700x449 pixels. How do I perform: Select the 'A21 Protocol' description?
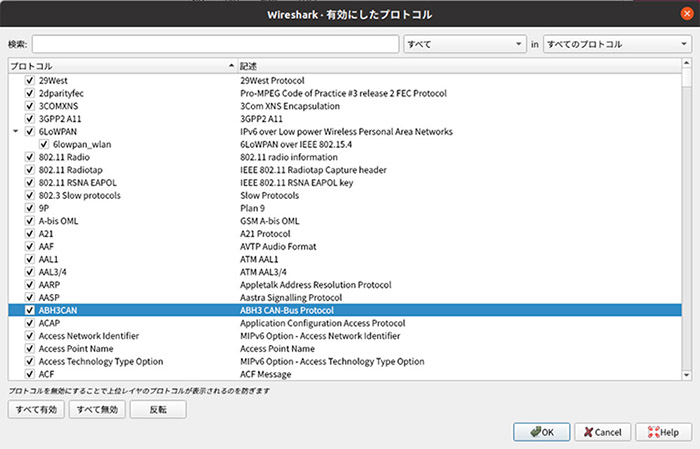pos(265,233)
